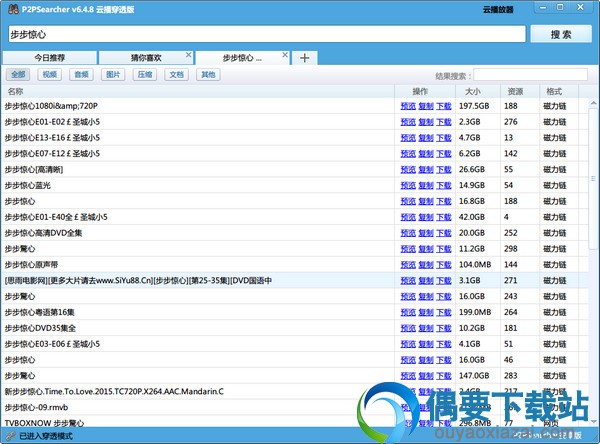
Task: Sort by the 名称 column header
Action: (197, 91)
